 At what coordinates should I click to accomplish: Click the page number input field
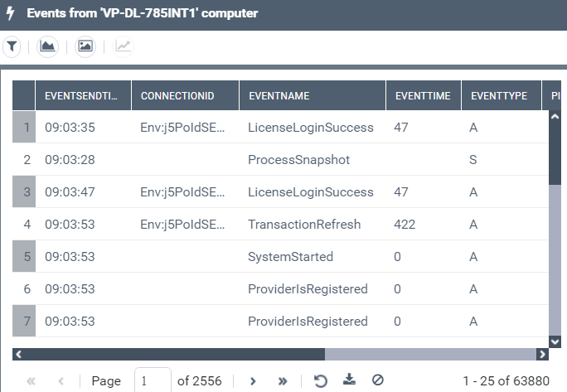pos(153,381)
